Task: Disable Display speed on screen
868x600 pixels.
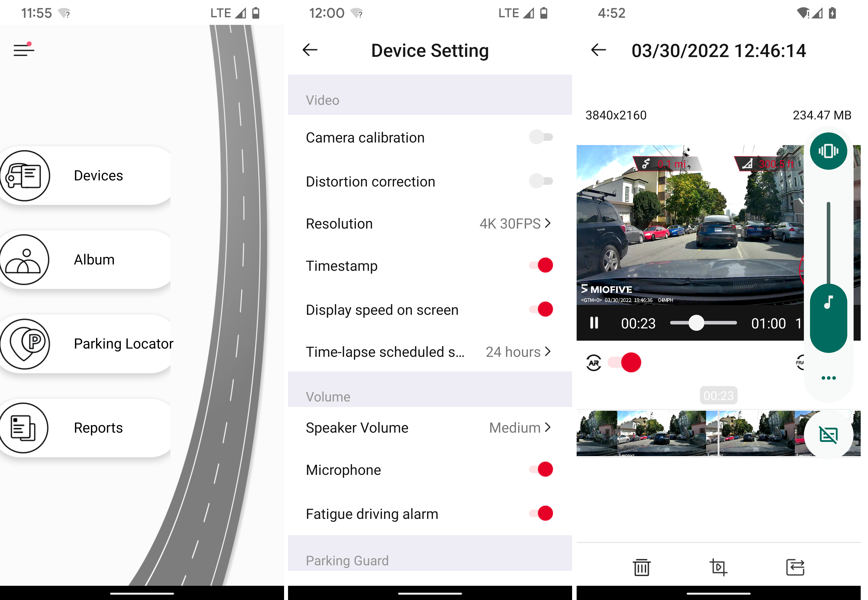Action: coord(541,309)
